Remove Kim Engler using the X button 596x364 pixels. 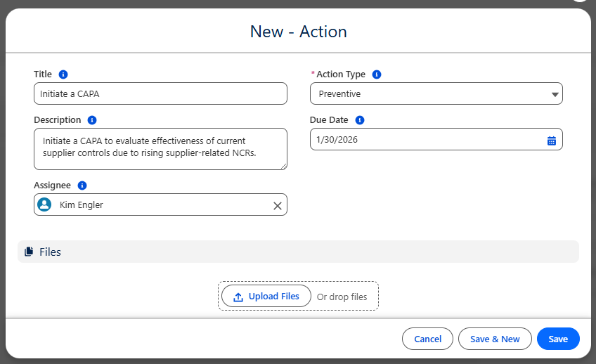pos(277,205)
